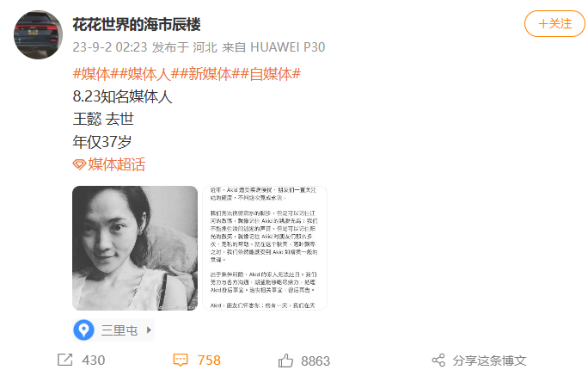Click the super topic diamond icon

pyautogui.click(x=79, y=164)
